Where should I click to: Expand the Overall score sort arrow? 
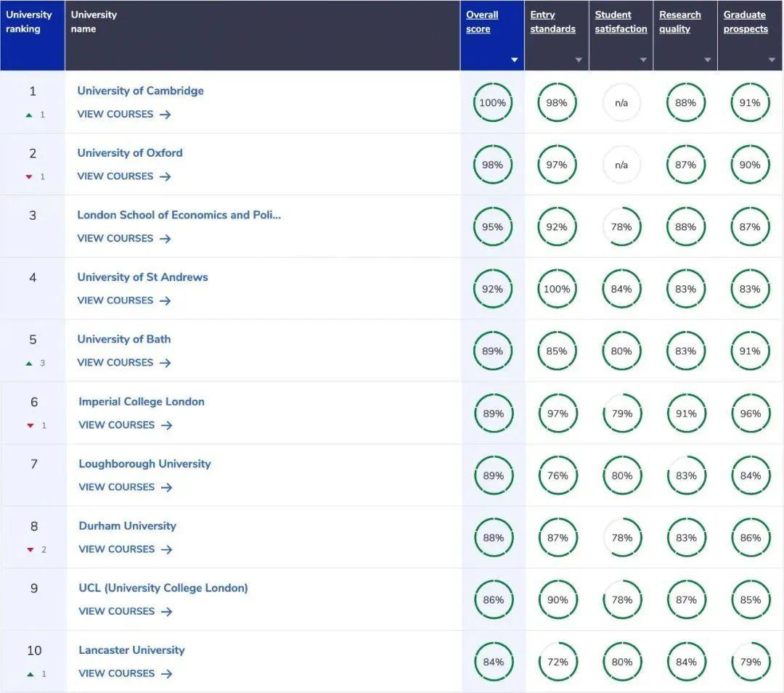pyautogui.click(x=515, y=60)
